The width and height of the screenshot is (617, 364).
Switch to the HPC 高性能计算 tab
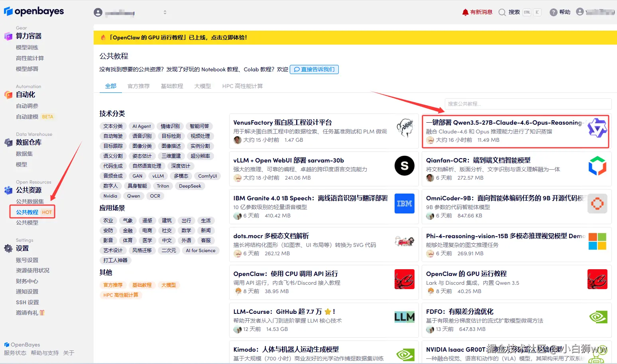click(242, 86)
